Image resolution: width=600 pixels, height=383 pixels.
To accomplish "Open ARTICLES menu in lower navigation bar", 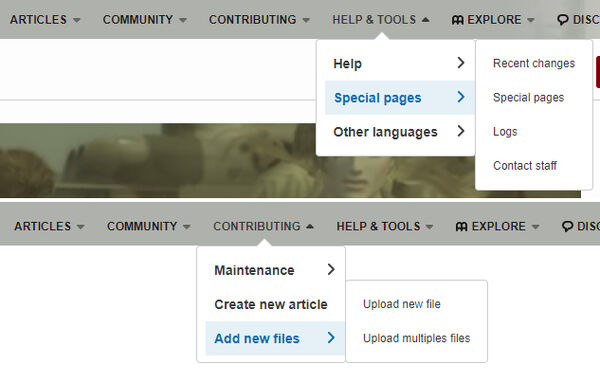I will 49,226.
